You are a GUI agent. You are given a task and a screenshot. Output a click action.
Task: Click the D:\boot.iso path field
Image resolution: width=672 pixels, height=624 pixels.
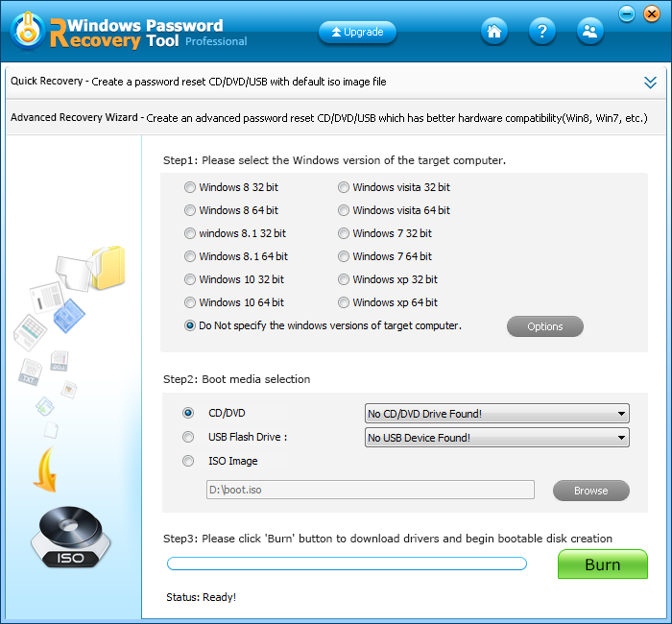(370, 491)
